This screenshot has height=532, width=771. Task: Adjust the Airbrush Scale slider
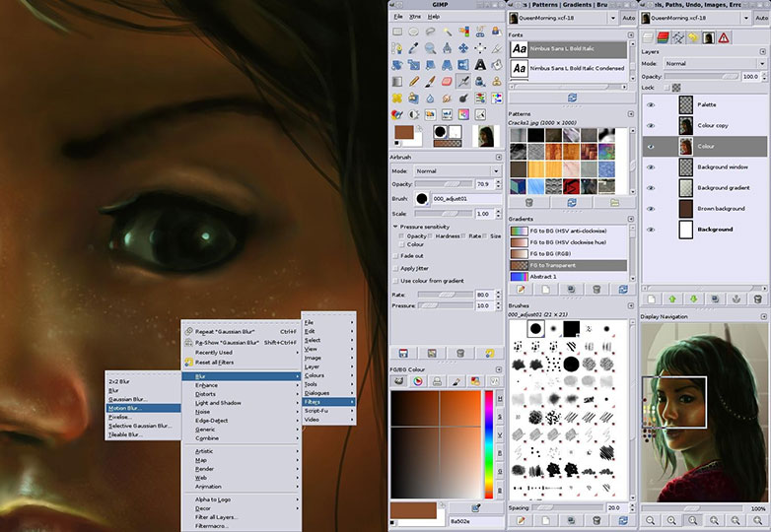point(444,214)
